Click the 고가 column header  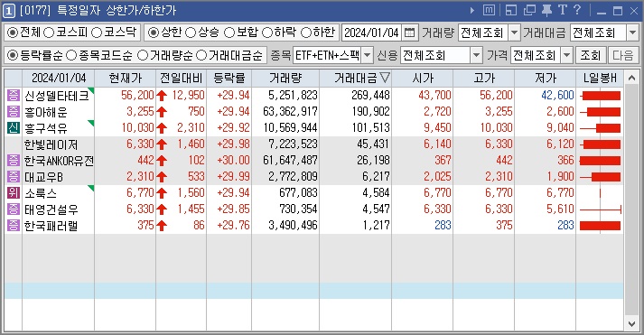pos(484,78)
